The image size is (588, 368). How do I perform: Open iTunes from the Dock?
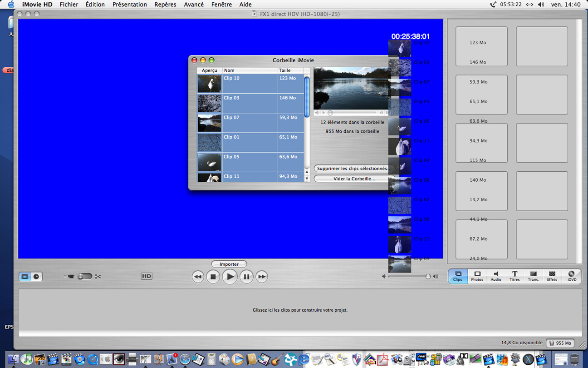click(26, 359)
